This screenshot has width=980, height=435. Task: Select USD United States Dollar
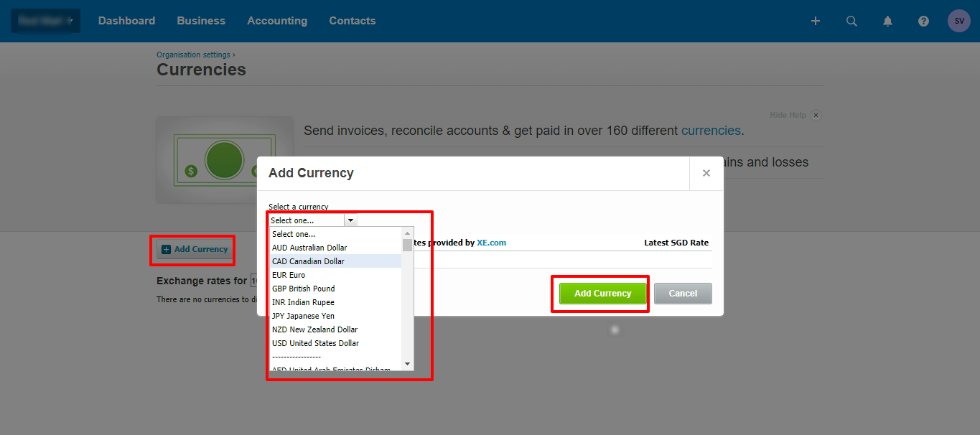tap(335, 343)
